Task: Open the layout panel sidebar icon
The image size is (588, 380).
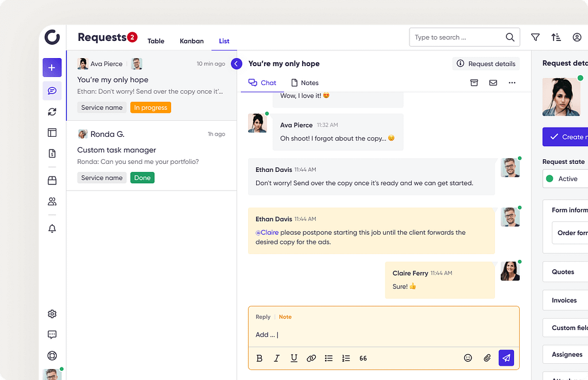Action: click(x=52, y=133)
